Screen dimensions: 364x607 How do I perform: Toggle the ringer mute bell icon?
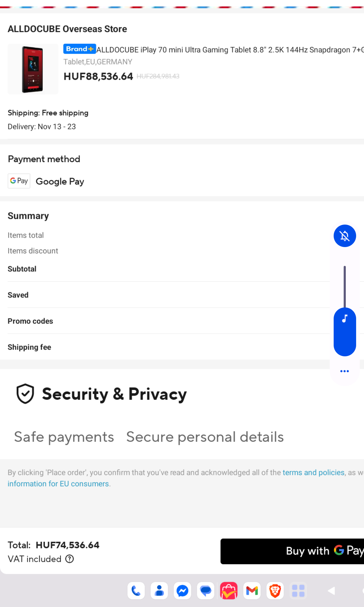[x=345, y=236]
